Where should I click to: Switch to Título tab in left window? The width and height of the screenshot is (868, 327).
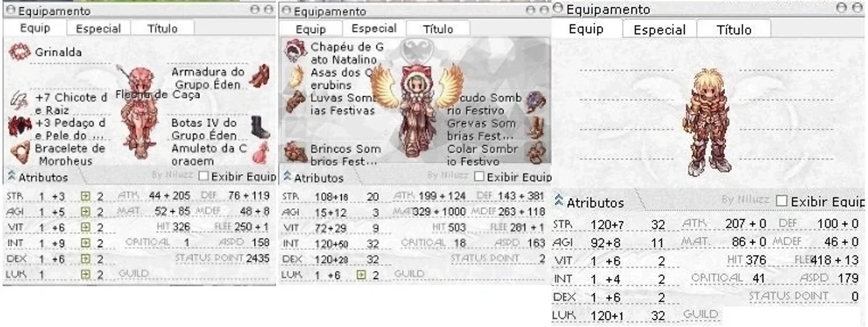click(x=162, y=28)
